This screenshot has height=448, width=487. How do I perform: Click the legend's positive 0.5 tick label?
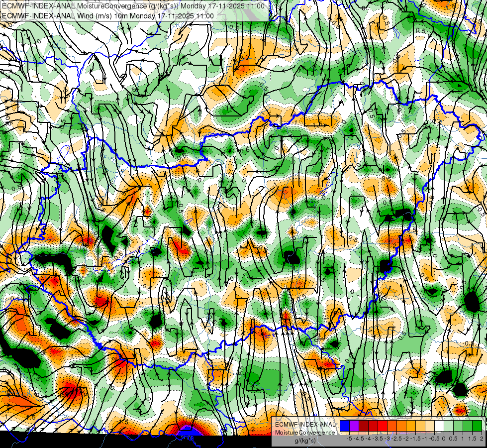pos(454,439)
